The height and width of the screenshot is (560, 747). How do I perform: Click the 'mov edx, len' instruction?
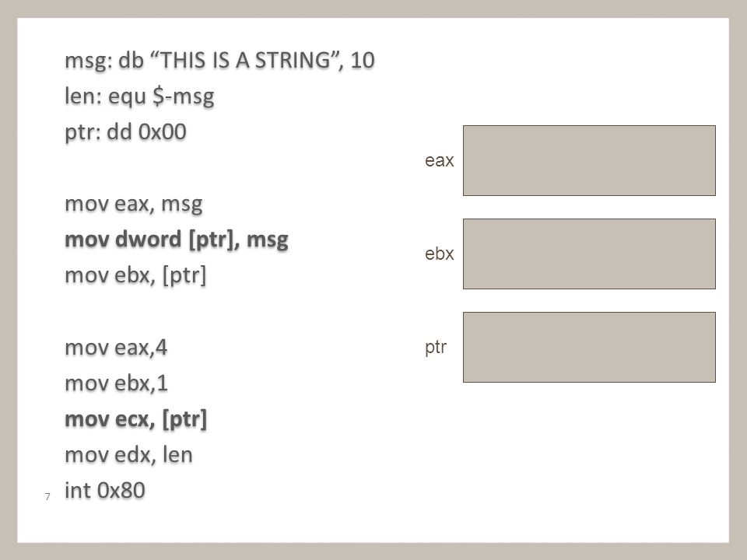click(x=128, y=455)
